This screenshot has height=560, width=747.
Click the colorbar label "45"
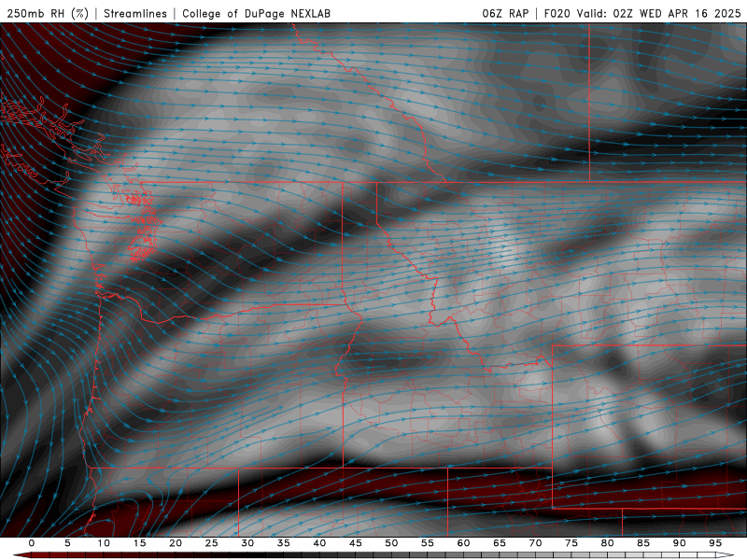356,543
